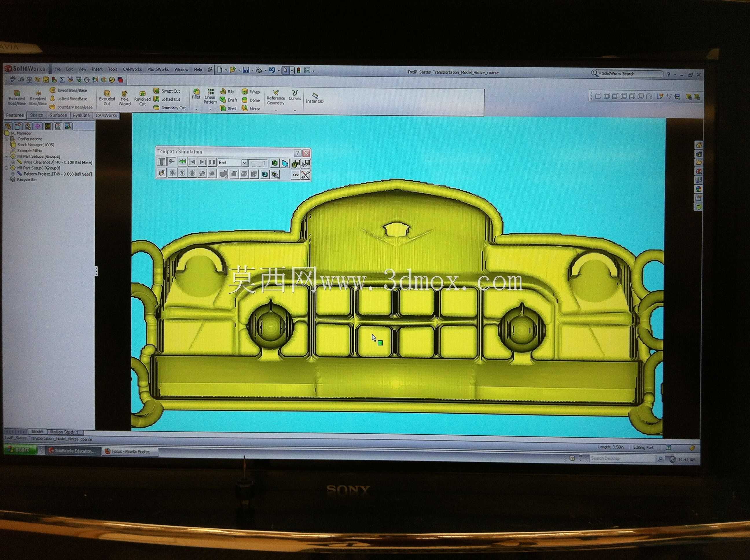This screenshot has width=750, height=560.
Task: Toggle the blue section view icon in simulation
Action: pyautogui.click(x=285, y=163)
